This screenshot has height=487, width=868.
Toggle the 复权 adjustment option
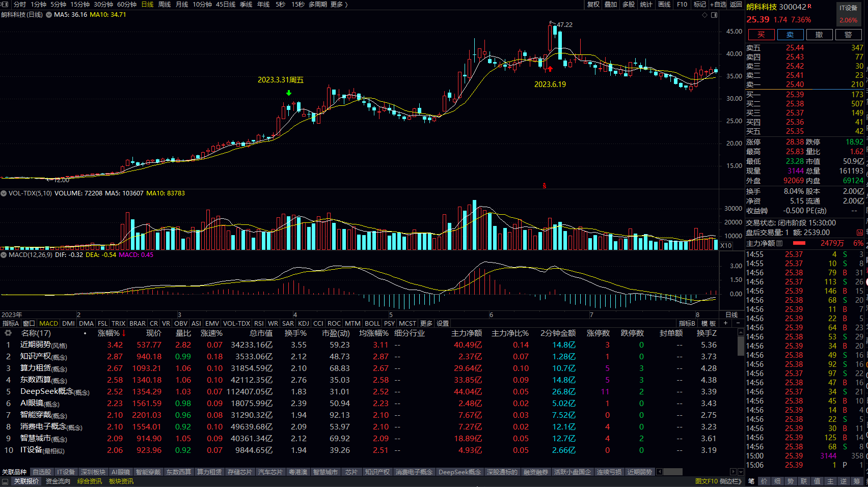pyautogui.click(x=593, y=4)
